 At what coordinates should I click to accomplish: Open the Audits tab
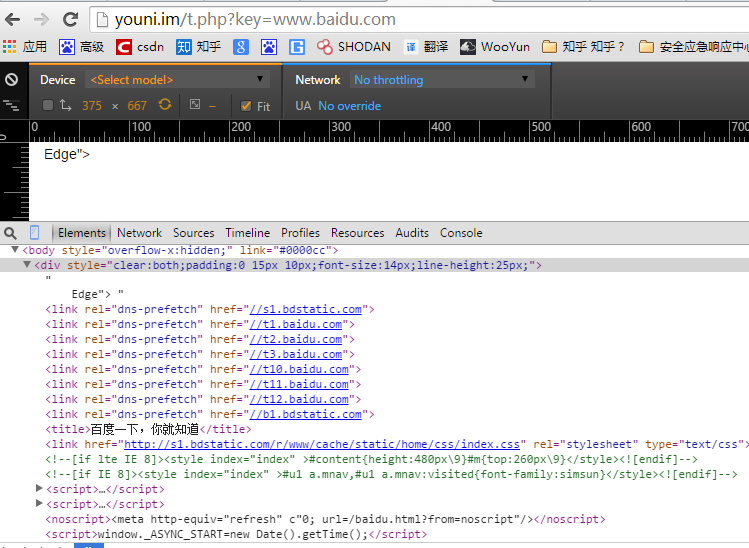(x=412, y=233)
